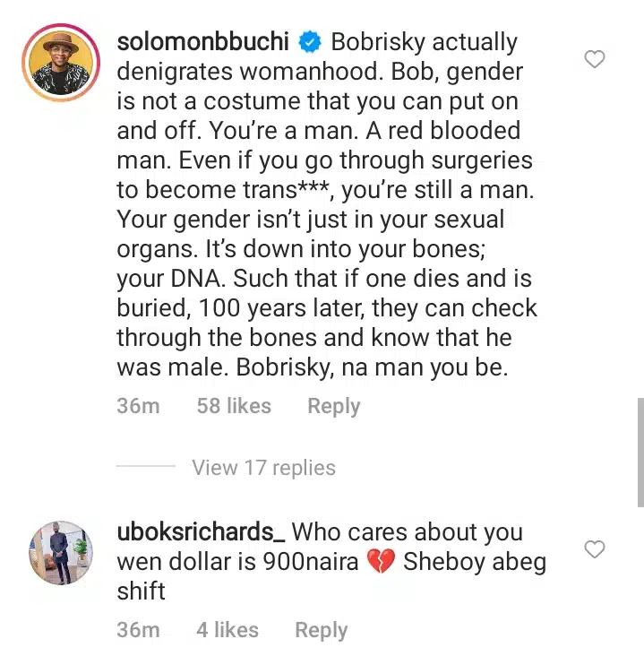Click the 36m timestamp under uboksrichards_'s comment
644x656 pixels.
138,630
